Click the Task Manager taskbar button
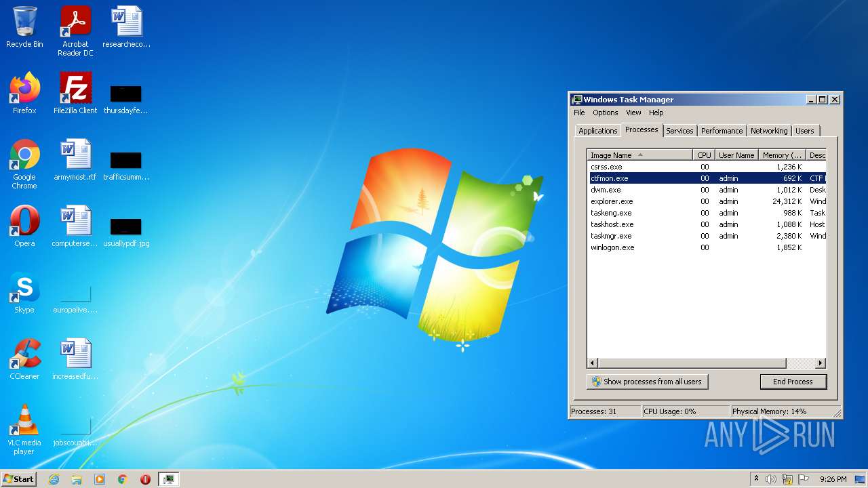The image size is (868, 488). click(x=168, y=479)
